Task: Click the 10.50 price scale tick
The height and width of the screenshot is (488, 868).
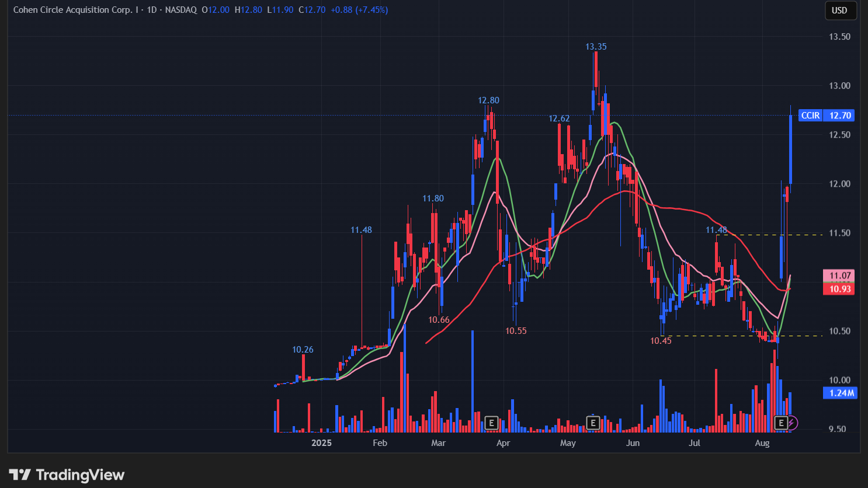Action: 839,331
